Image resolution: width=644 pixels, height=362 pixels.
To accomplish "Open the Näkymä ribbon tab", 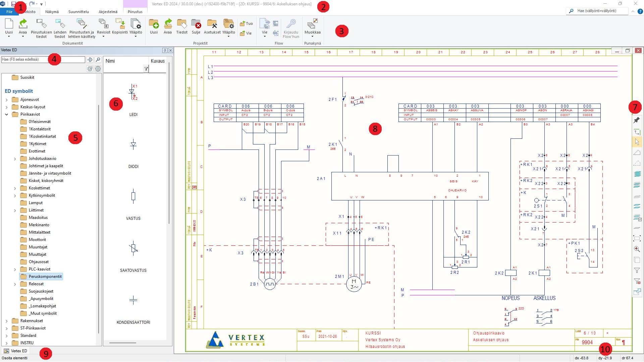I will click(x=52, y=12).
